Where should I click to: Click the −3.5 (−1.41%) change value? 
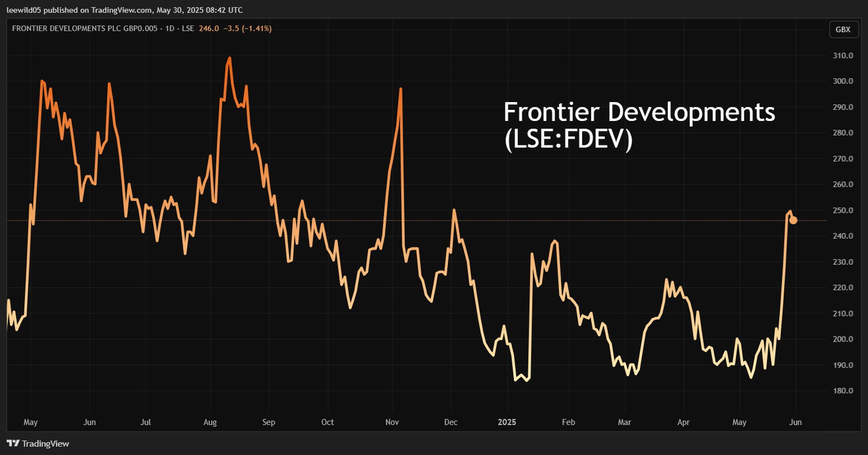click(x=248, y=28)
